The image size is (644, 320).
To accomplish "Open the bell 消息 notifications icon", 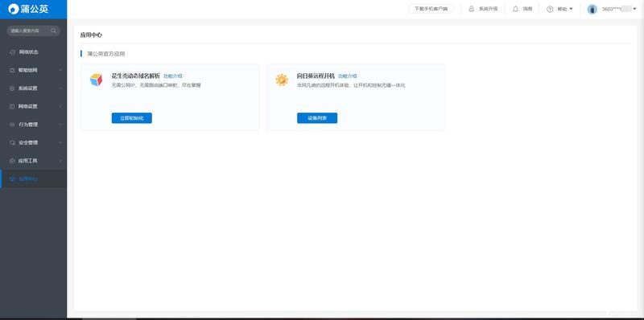I will [x=515, y=9].
